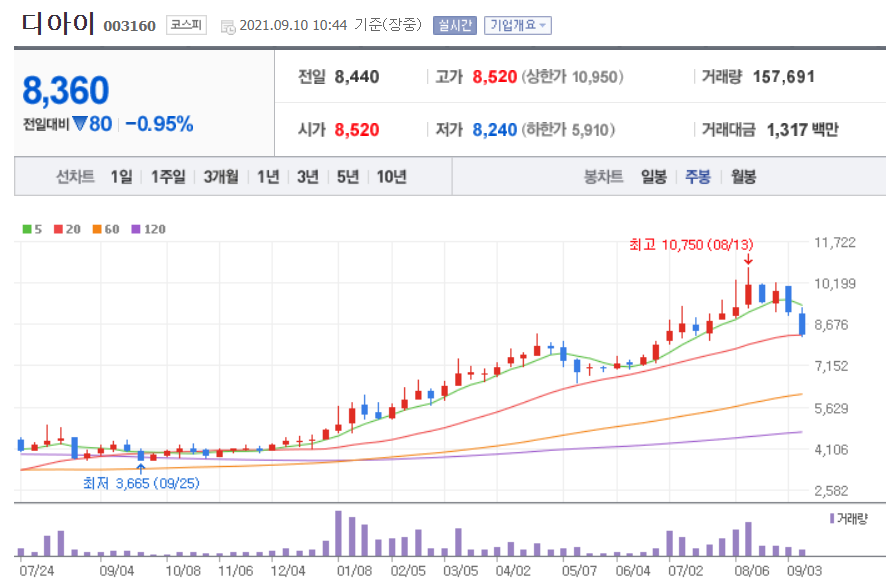Click the calendar/clock icon beside the date

click(228, 24)
